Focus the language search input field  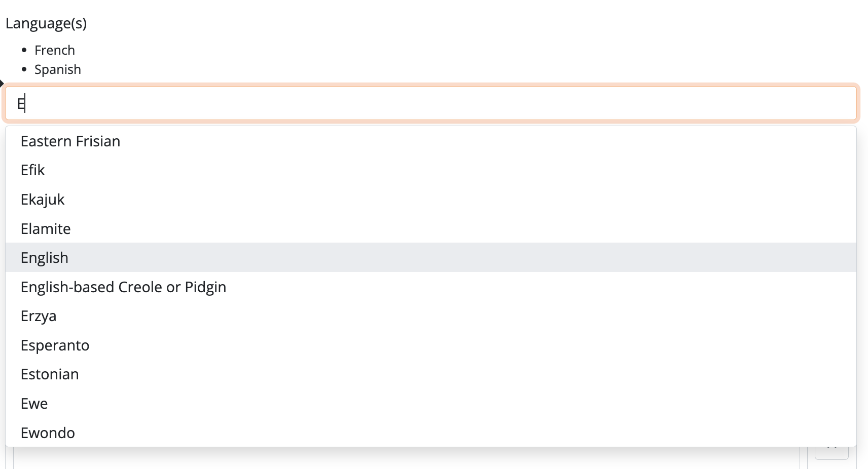(431, 103)
